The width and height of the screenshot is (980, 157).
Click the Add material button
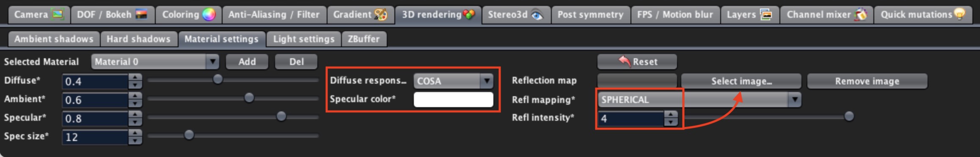point(247,62)
